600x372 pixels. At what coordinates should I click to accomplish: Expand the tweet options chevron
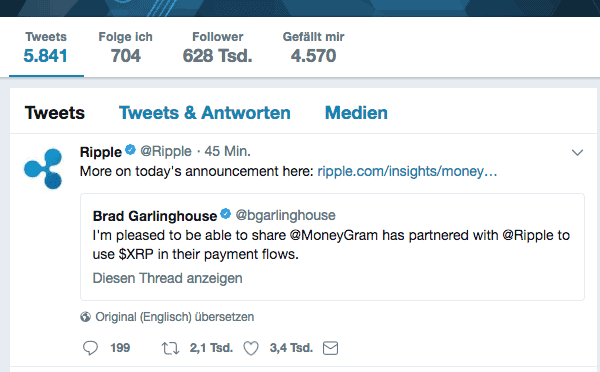coord(577,153)
